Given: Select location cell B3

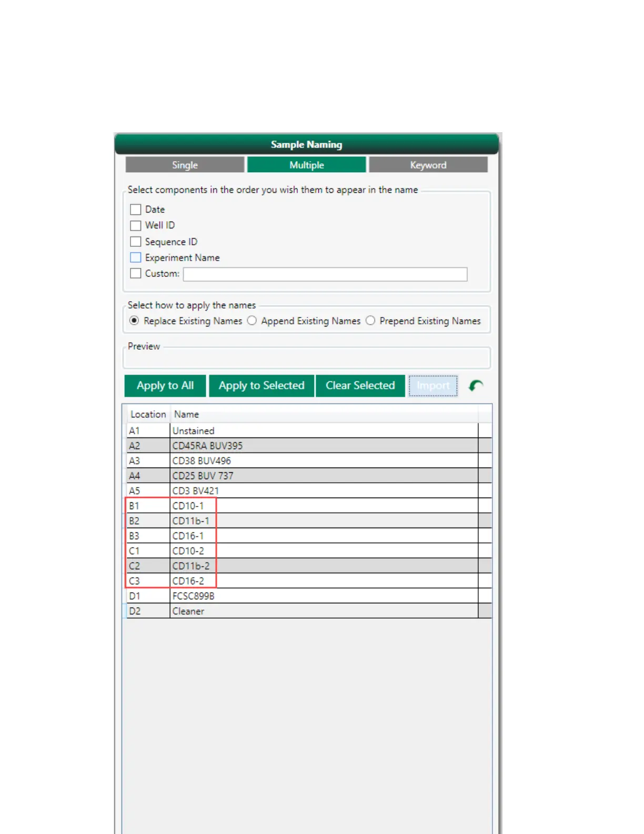Looking at the screenshot, I should 148,536.
